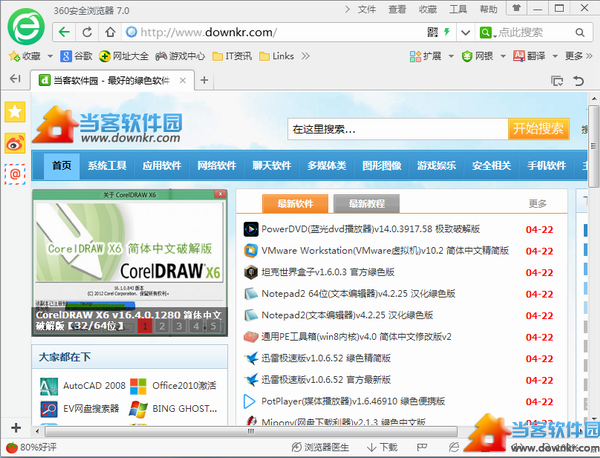Open the 图形图像 nav category

coord(382,166)
